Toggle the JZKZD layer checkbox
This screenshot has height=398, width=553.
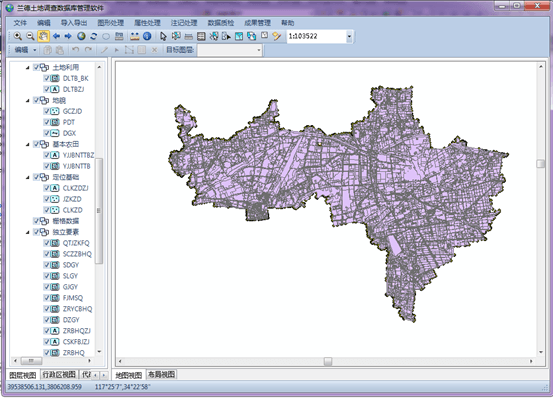pos(47,199)
